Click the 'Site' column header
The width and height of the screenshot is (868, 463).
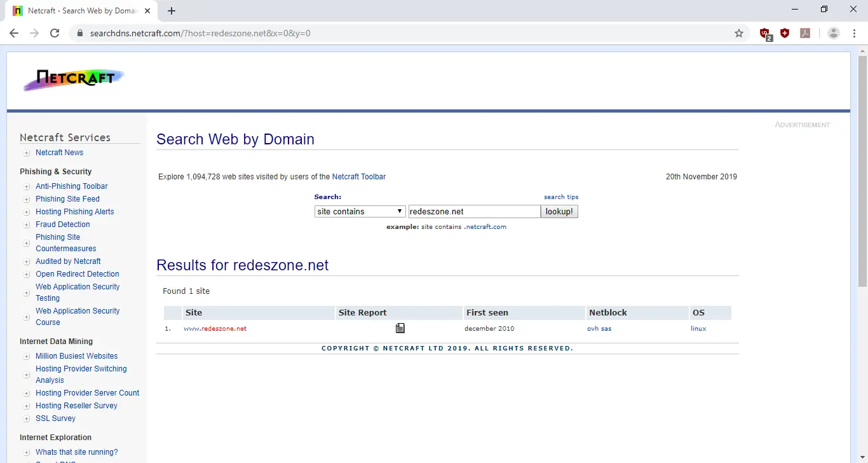(259, 313)
